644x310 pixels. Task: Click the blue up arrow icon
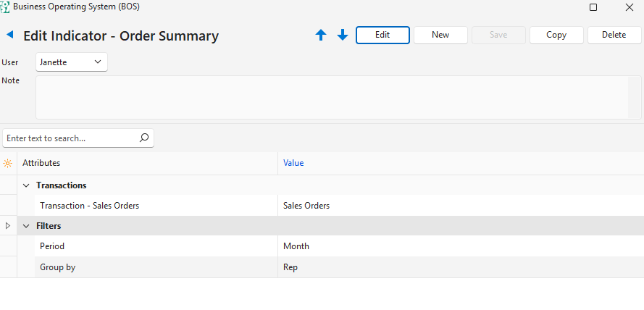(x=321, y=35)
